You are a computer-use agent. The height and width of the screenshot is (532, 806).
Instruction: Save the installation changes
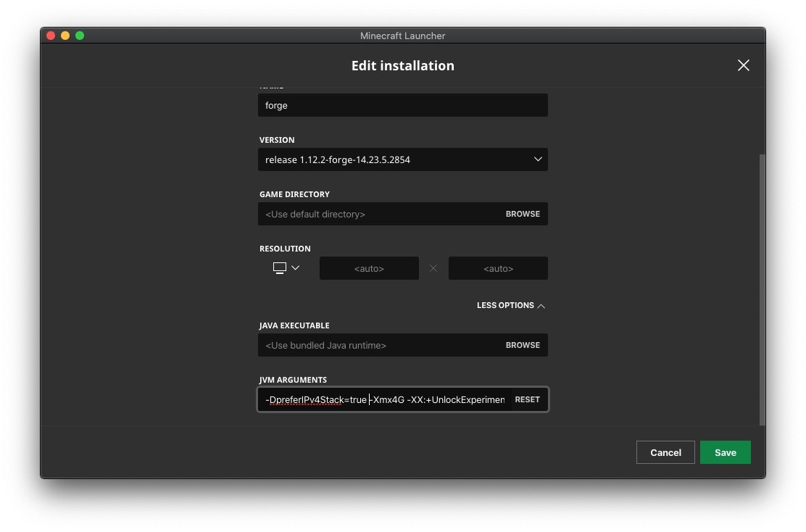point(726,452)
